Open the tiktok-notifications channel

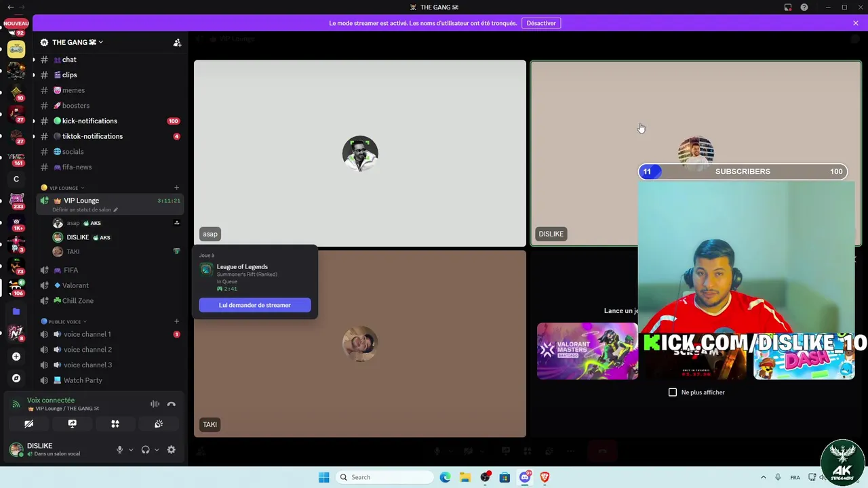pos(110,136)
